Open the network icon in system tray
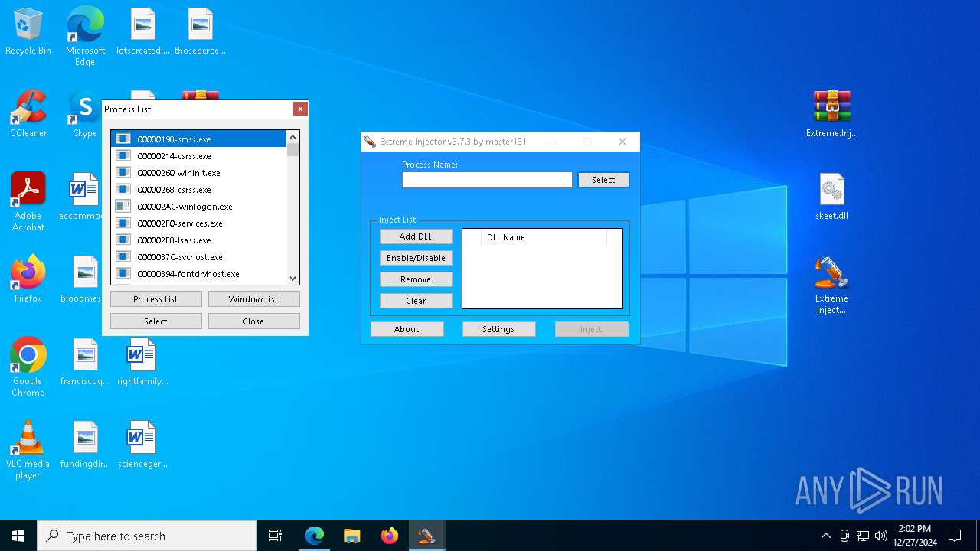 click(x=863, y=536)
